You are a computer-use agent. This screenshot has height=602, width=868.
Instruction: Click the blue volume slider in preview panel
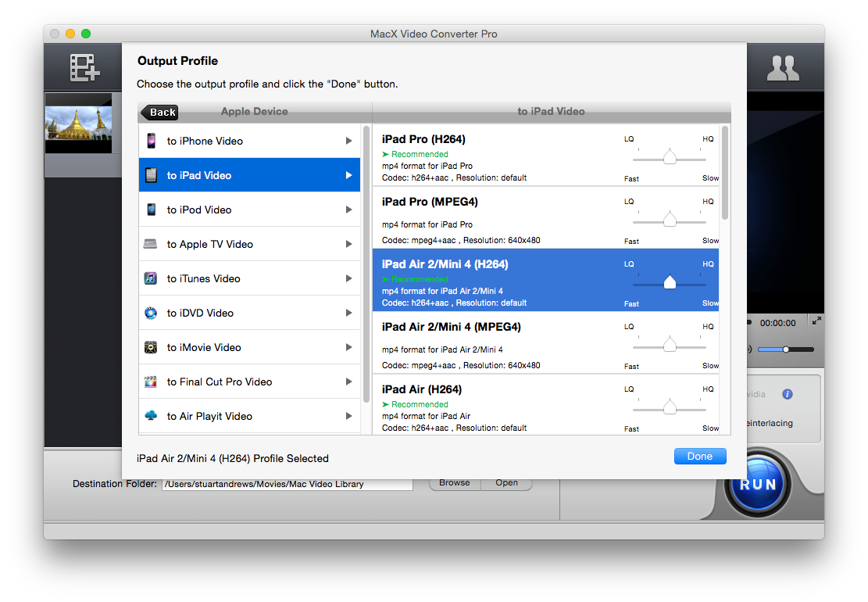click(x=785, y=349)
